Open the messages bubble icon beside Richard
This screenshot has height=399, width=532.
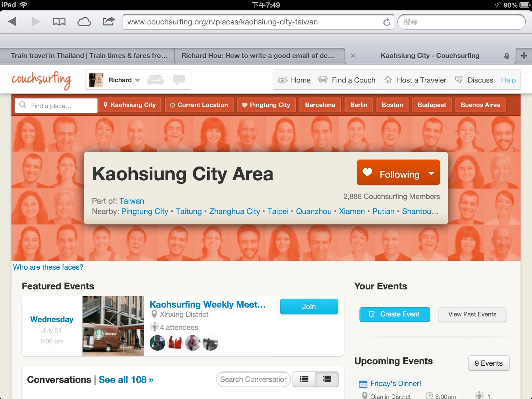coord(179,79)
